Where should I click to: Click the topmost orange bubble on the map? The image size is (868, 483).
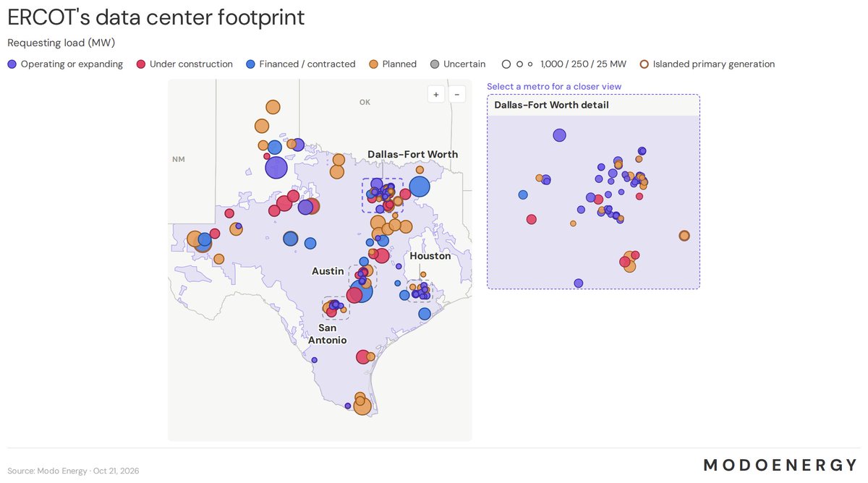[x=273, y=107]
